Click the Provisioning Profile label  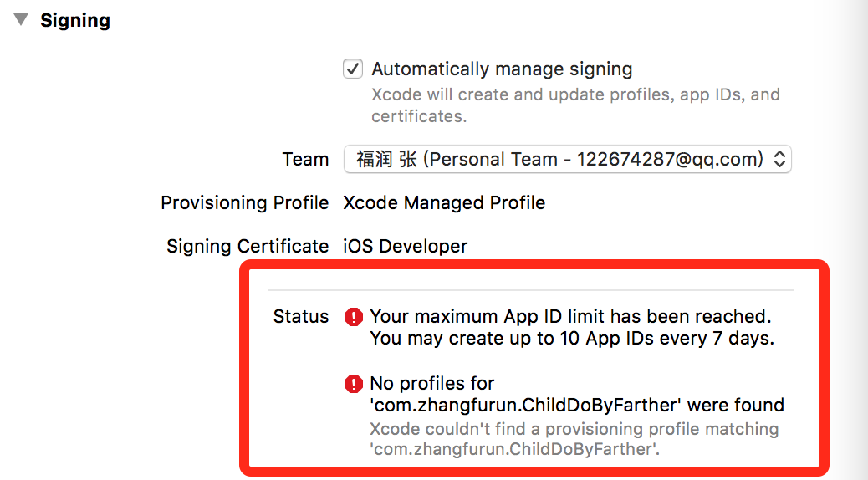[244, 202]
